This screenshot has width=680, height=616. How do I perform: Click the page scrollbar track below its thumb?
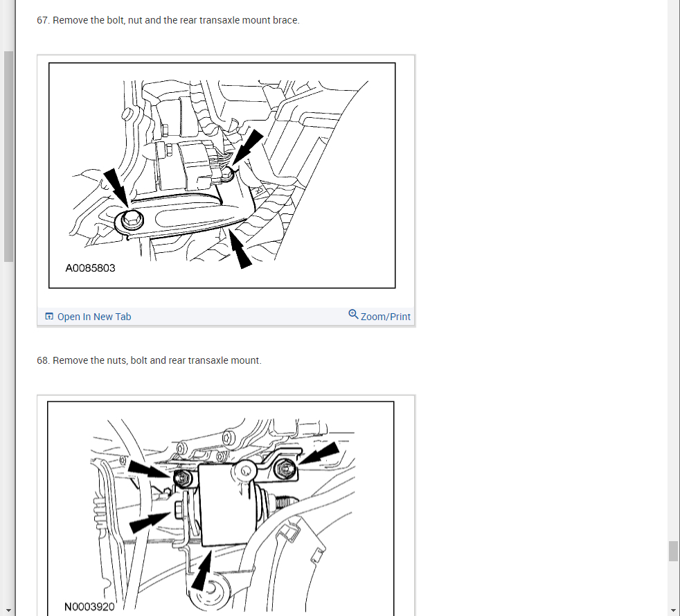[x=673, y=583]
